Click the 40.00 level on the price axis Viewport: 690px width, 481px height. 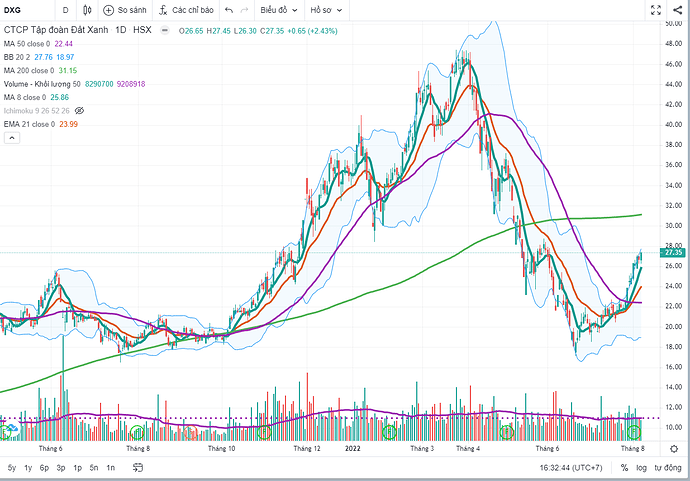pyautogui.click(x=673, y=125)
